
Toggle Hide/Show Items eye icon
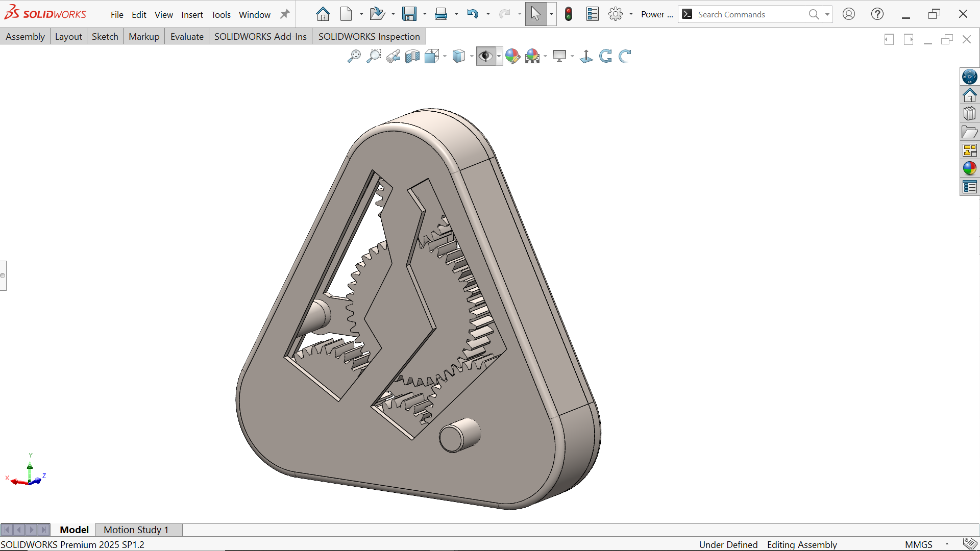(x=485, y=56)
